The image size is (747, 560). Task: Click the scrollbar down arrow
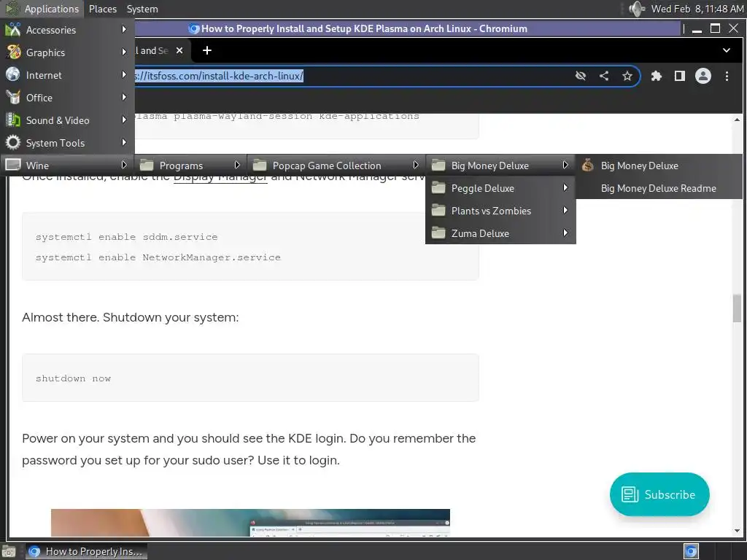tap(737, 530)
